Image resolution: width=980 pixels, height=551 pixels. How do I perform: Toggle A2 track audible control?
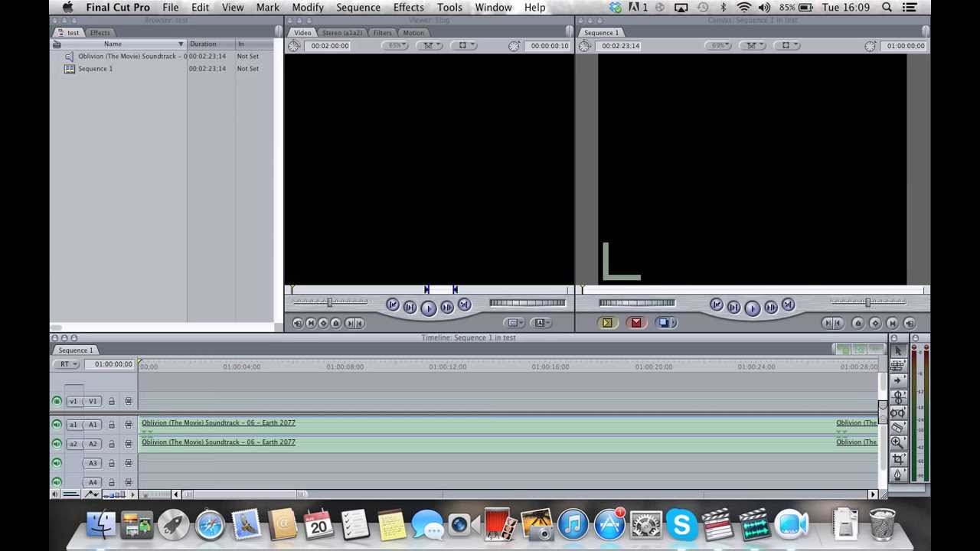point(57,444)
